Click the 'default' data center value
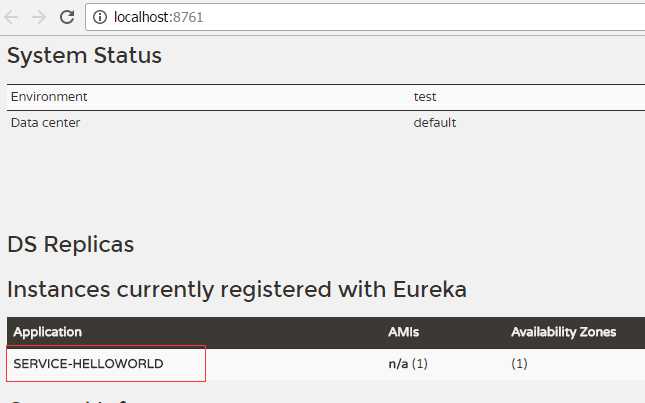 [434, 123]
